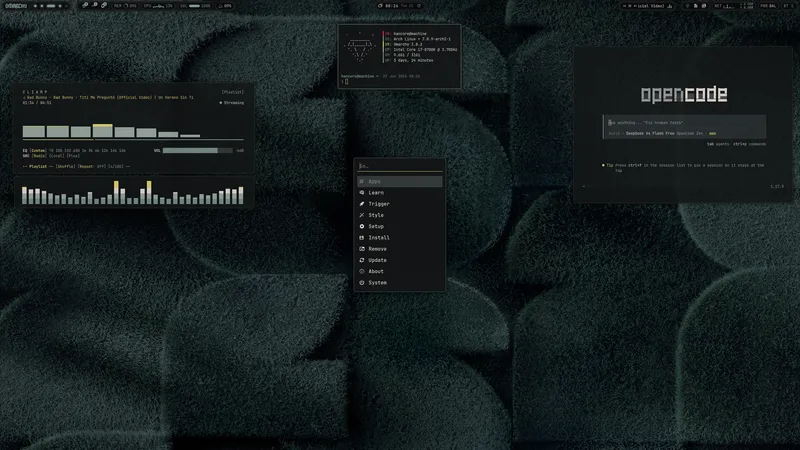Open the System menu entry
The image size is (800, 450).
pyautogui.click(x=399, y=282)
